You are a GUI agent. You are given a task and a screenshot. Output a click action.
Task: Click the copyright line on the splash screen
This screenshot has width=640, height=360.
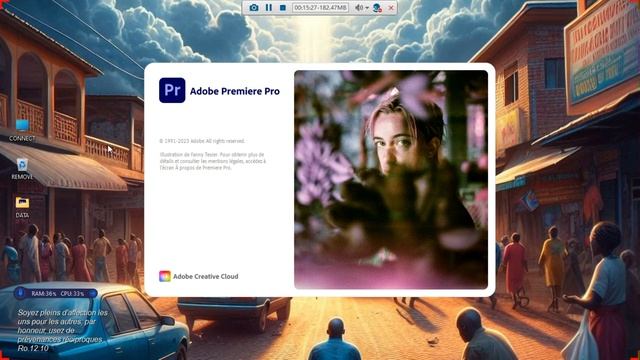[x=202, y=141]
